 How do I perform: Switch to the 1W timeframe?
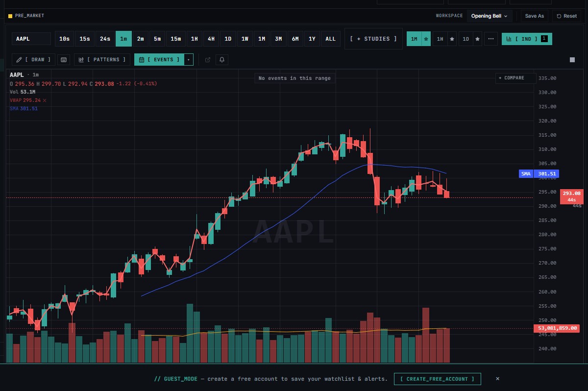click(x=245, y=39)
